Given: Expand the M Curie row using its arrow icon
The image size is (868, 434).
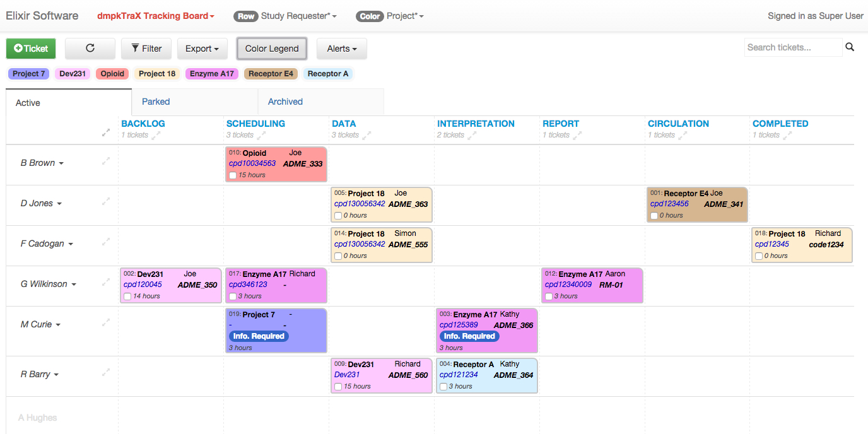Looking at the screenshot, I should tap(106, 323).
